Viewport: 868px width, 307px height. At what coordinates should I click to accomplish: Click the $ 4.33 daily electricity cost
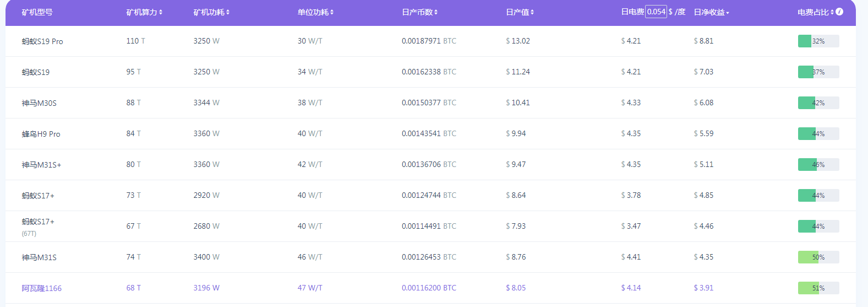pos(631,103)
